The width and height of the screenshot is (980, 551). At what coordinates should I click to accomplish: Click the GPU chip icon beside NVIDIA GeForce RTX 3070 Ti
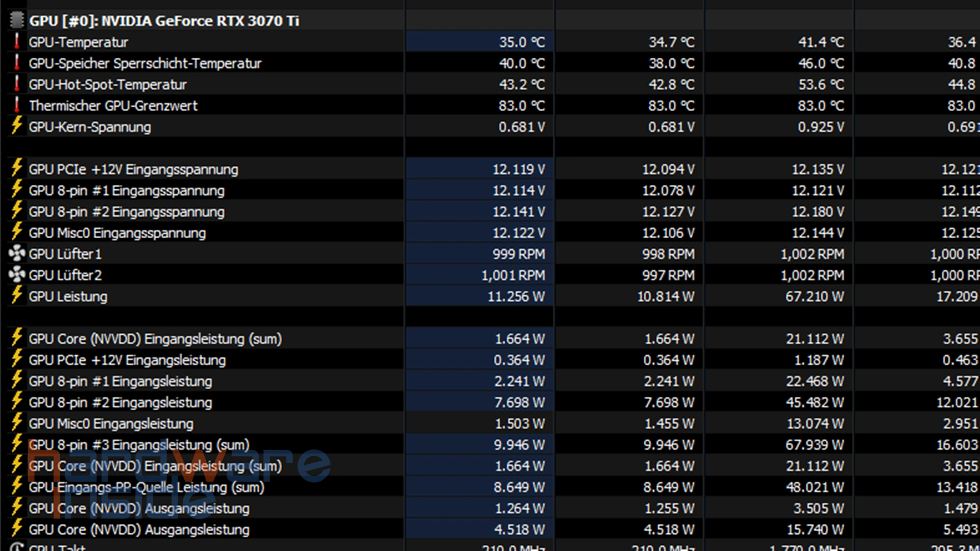point(17,20)
